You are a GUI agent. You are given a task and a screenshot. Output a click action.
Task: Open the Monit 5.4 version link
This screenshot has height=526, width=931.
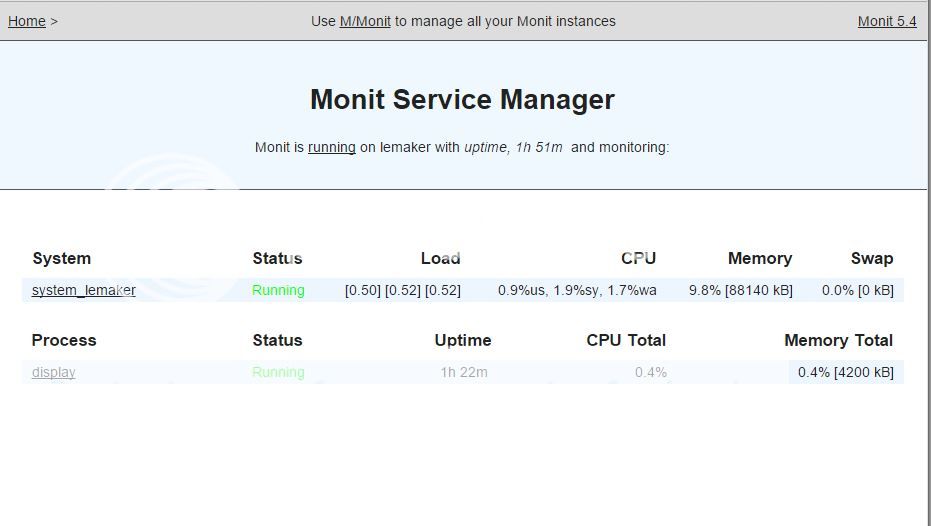pyautogui.click(x=887, y=21)
